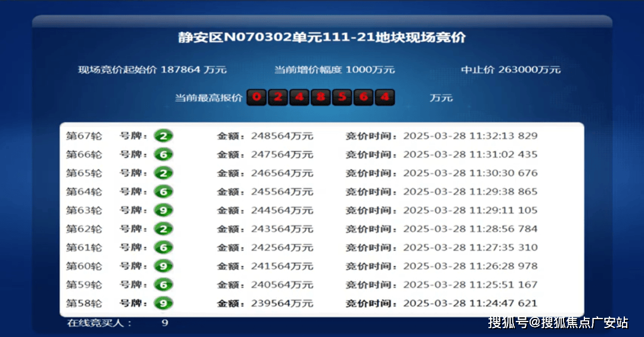The height and width of the screenshot is (337, 644).
Task: Click the red digit 5 in highest bid display
Action: (342, 97)
